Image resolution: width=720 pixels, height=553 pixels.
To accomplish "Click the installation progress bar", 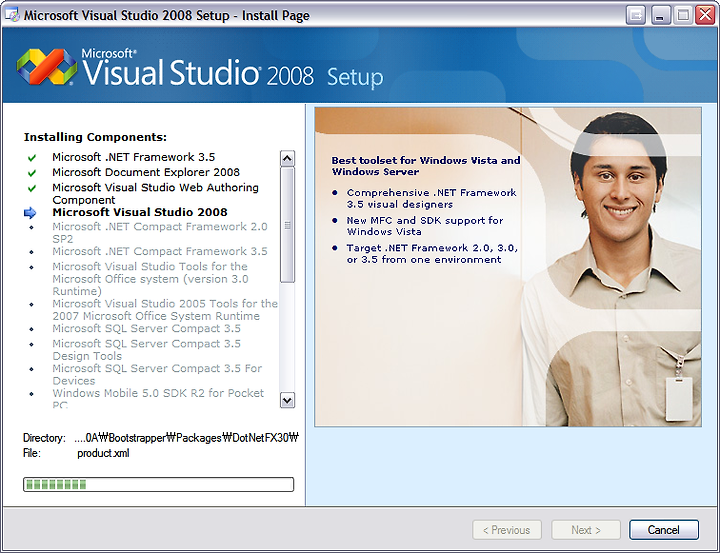I will [158, 484].
